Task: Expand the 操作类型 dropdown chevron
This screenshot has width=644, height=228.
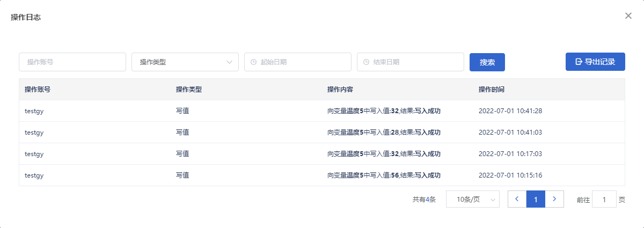Action: pos(230,62)
